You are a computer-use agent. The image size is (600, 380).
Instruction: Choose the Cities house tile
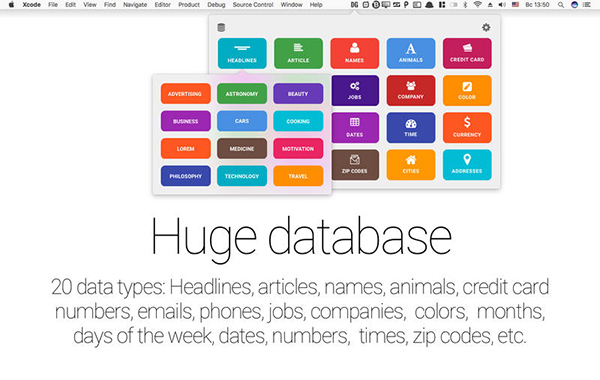coord(411,165)
